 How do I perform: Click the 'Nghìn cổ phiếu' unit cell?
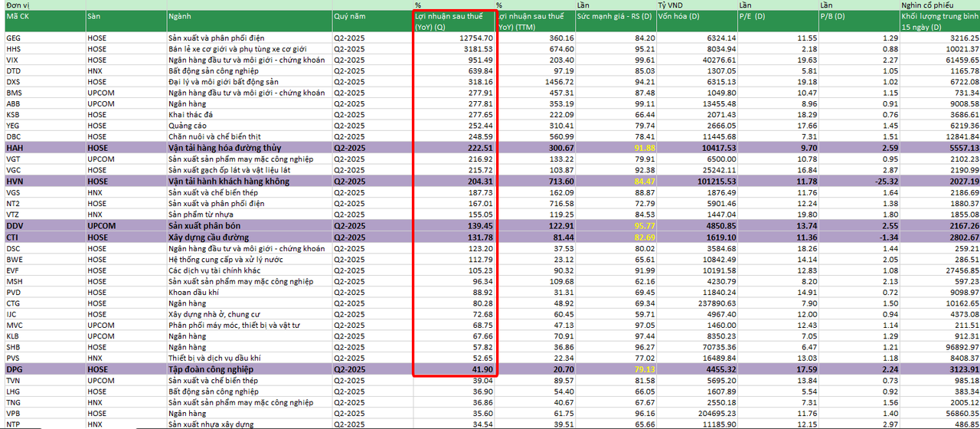click(929, 5)
